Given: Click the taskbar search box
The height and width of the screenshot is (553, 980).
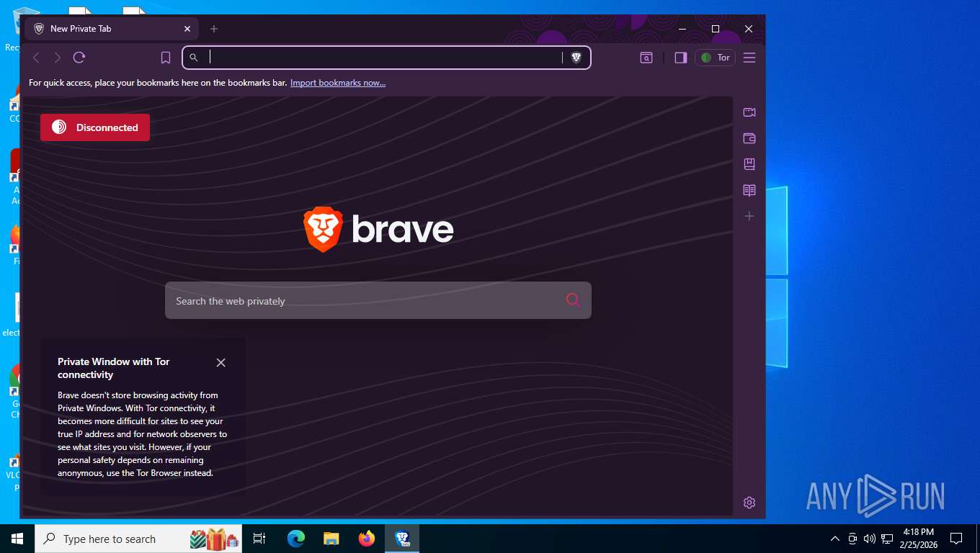Looking at the screenshot, I should pyautogui.click(x=139, y=539).
